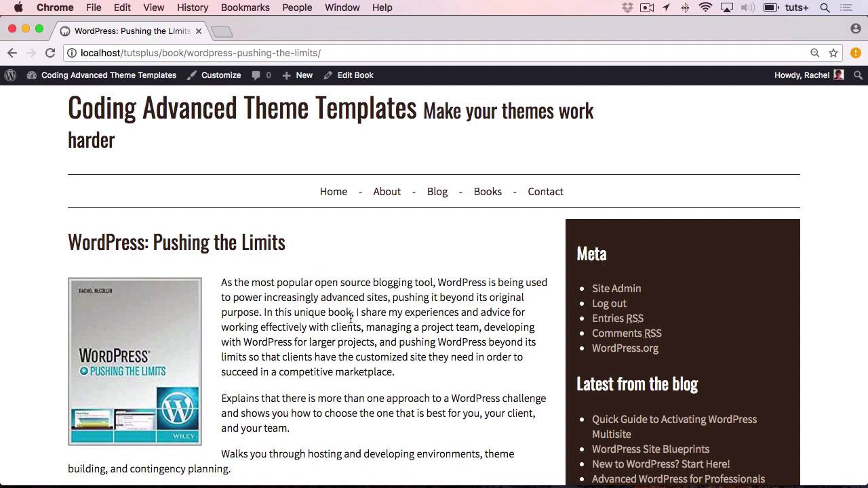Viewport: 868px width, 488px height.
Task: Open the Help menu
Action: [382, 7]
